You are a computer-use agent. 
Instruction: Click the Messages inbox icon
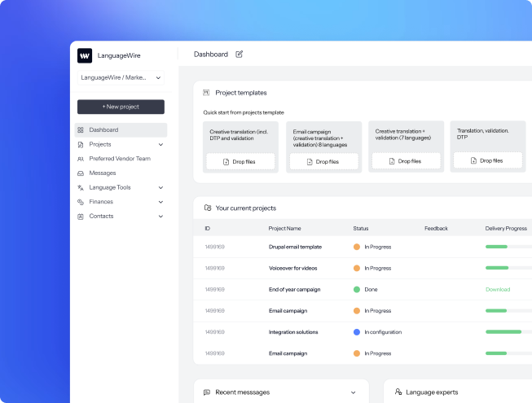coord(81,173)
